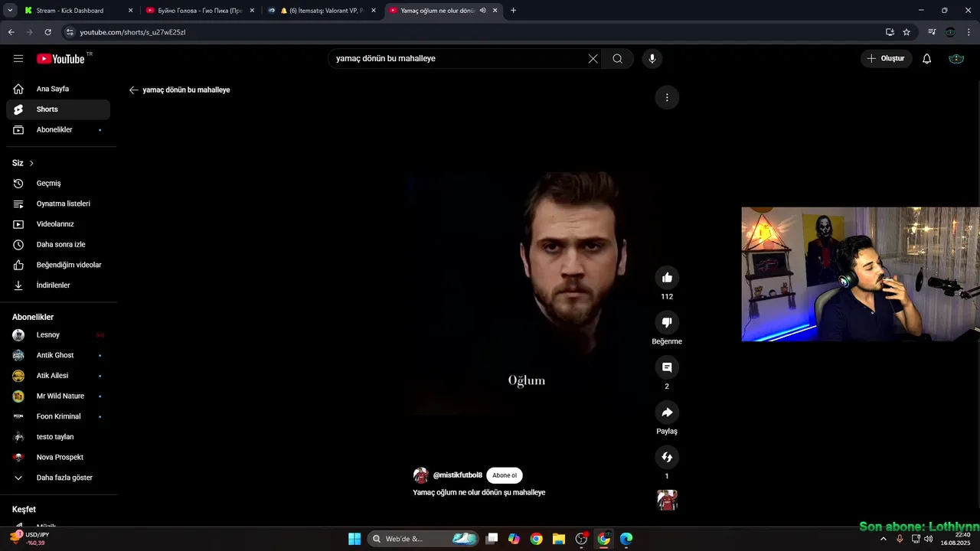980x551 pixels.
Task: Close the Kick Dashboard tab
Action: (x=130, y=11)
